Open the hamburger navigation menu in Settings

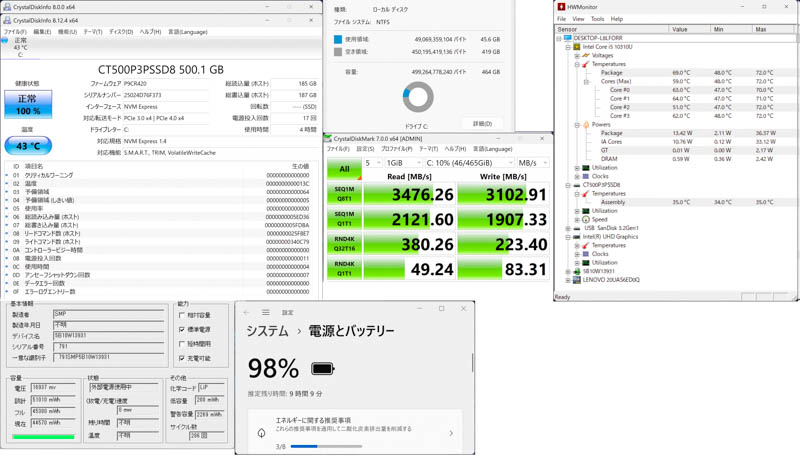(x=266, y=313)
